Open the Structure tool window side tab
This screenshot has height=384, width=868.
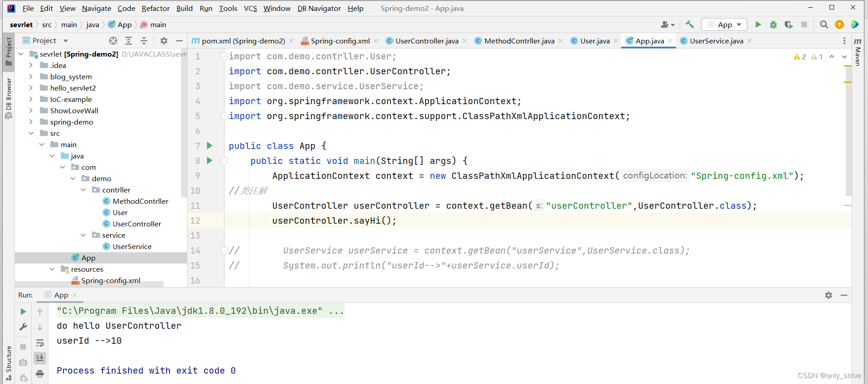point(9,363)
